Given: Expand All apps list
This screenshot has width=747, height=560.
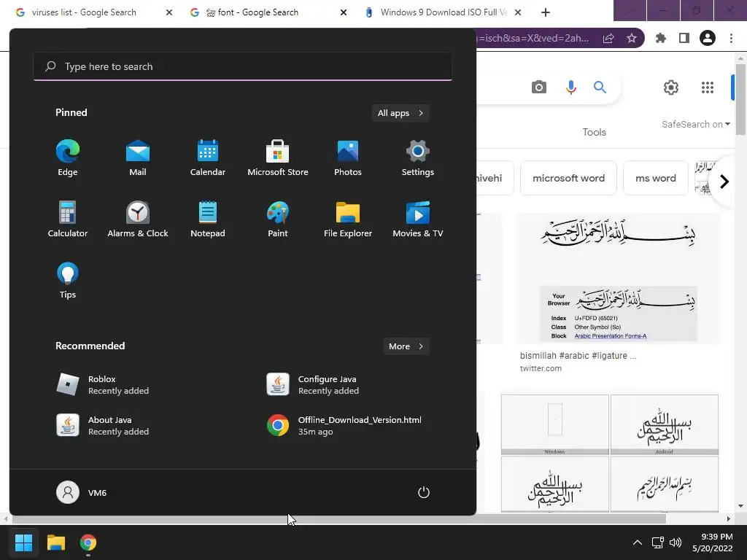Looking at the screenshot, I should 400,113.
